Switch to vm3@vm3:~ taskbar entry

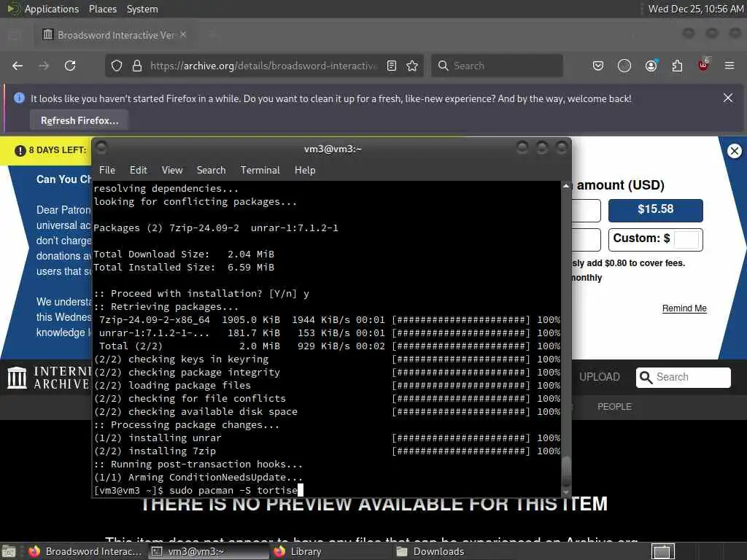(x=208, y=551)
